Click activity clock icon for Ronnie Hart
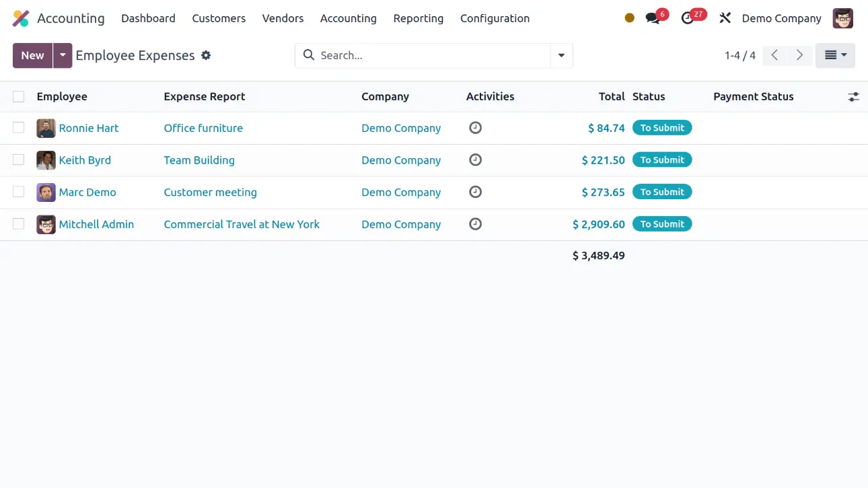Viewport: 868px width, 488px height. tap(475, 128)
